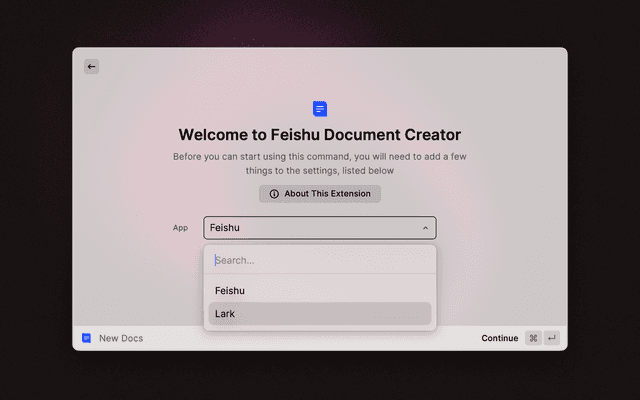This screenshot has height=400, width=640.
Task: Click the App field label
Action: 180,228
